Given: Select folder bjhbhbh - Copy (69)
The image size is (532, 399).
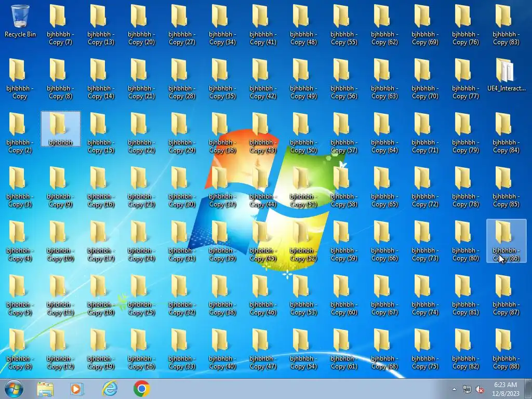Looking at the screenshot, I should (425, 25).
